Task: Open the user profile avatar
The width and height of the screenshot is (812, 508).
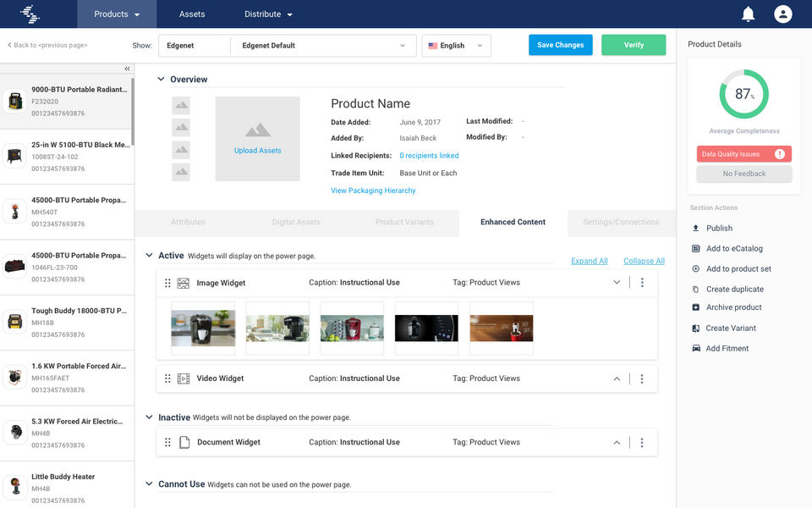Action: pyautogui.click(x=783, y=14)
